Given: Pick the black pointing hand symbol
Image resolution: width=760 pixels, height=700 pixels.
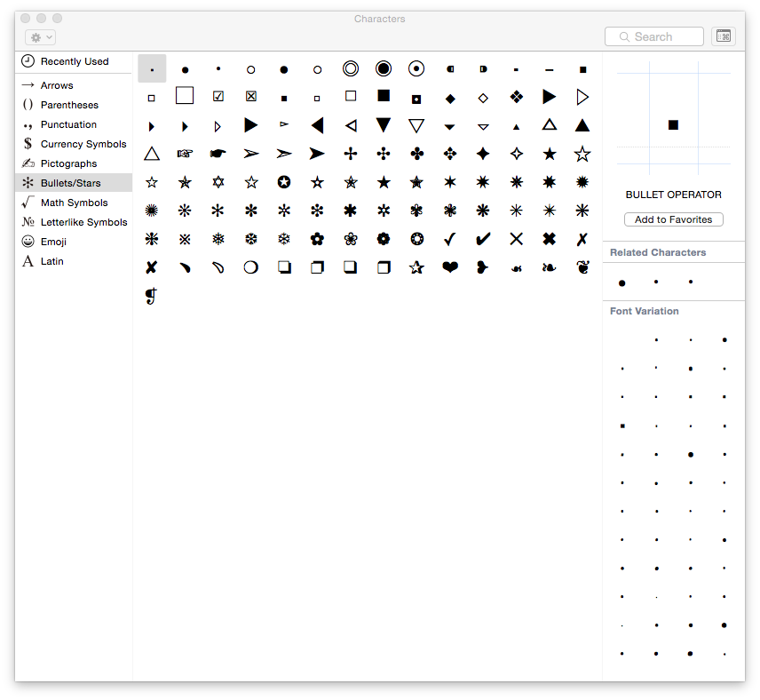Looking at the screenshot, I should pyautogui.click(x=218, y=154).
